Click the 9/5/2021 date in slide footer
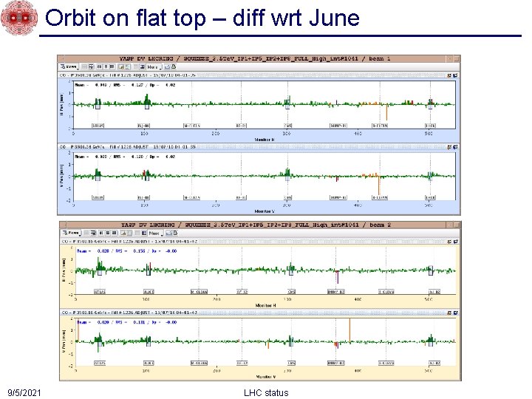Viewport: 532px width, 399px height. coord(24,393)
